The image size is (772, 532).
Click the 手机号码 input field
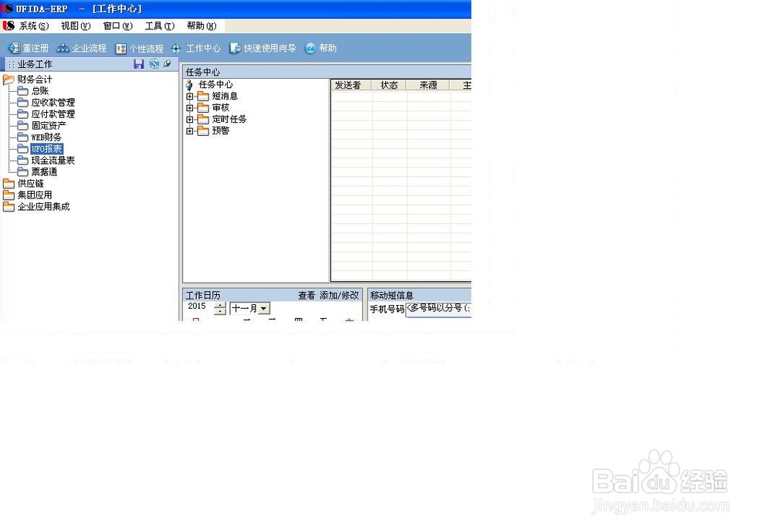(x=438, y=309)
